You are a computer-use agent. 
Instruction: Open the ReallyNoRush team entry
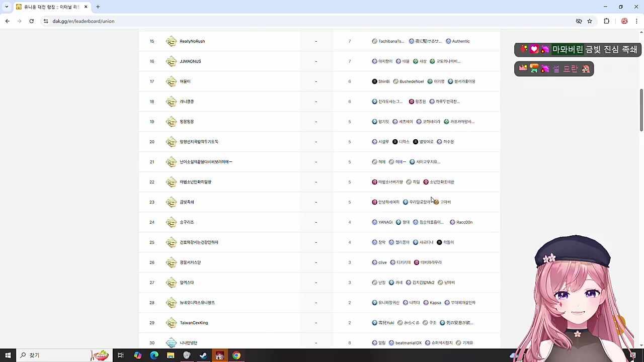(192, 41)
